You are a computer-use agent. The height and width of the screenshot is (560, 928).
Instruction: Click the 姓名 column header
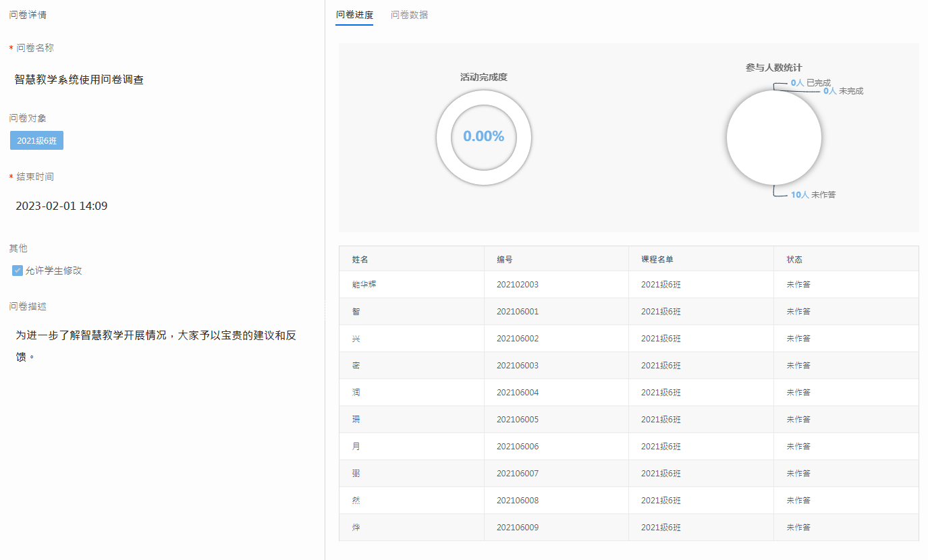tap(360, 259)
